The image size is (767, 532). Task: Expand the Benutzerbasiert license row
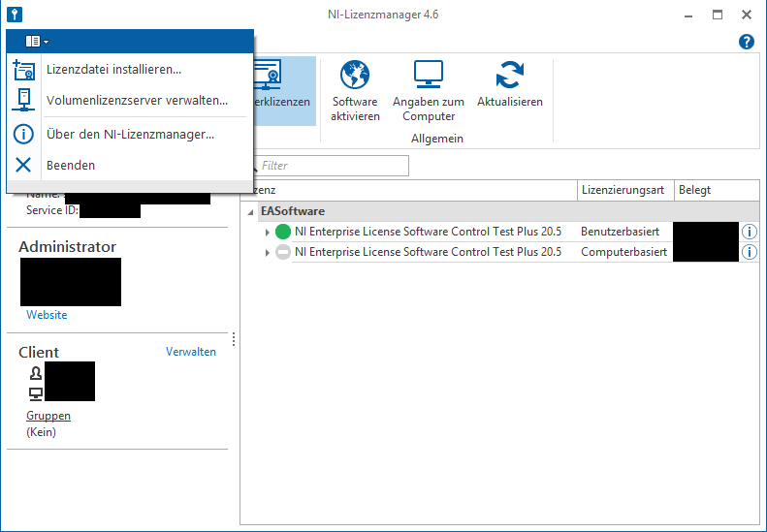(267, 233)
